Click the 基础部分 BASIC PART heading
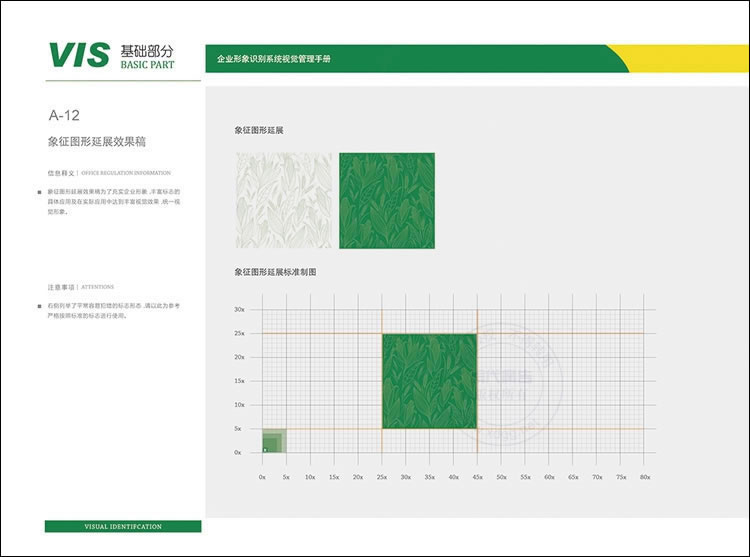Screen dimensions: 750x557 pos(146,55)
